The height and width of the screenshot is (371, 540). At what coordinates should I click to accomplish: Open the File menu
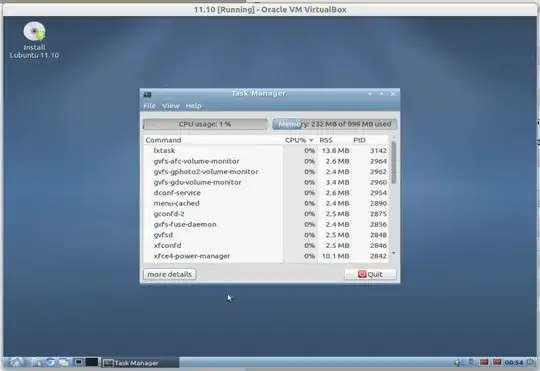click(149, 106)
